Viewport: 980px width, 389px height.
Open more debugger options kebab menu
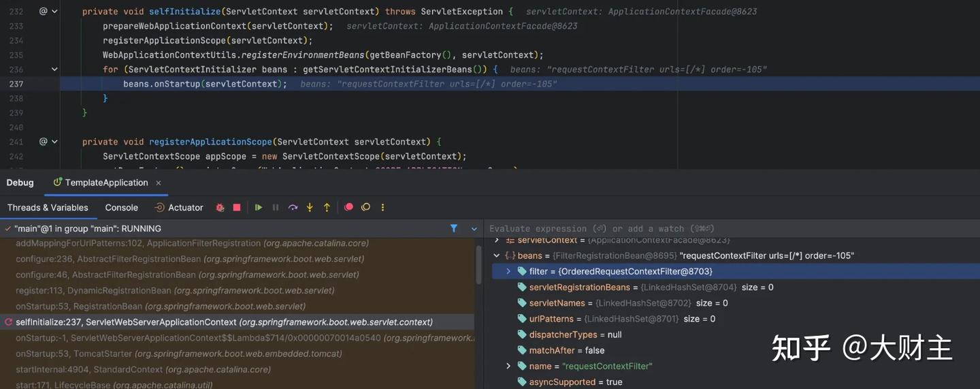tap(382, 208)
